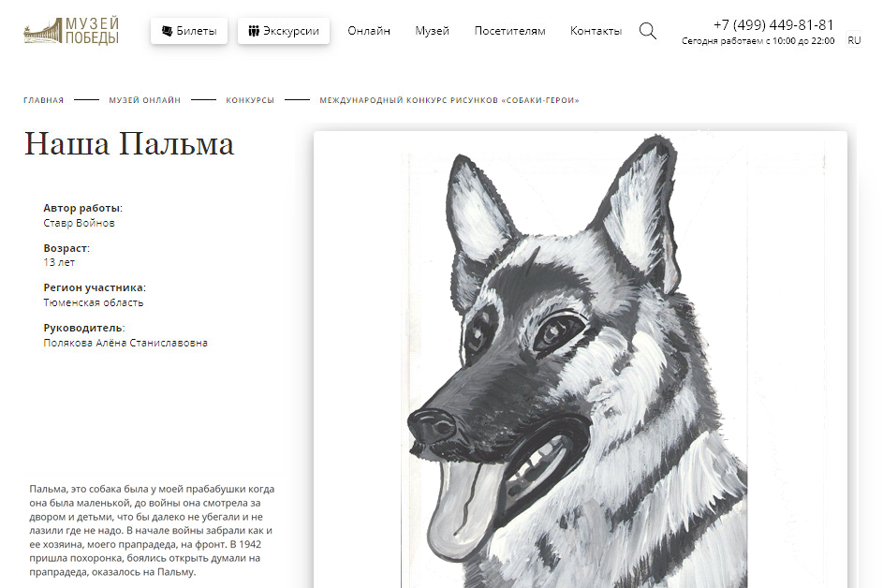Viewport: 883px width, 588px height.
Task: Click the author name Ставр Войнов
Action: 79,223
